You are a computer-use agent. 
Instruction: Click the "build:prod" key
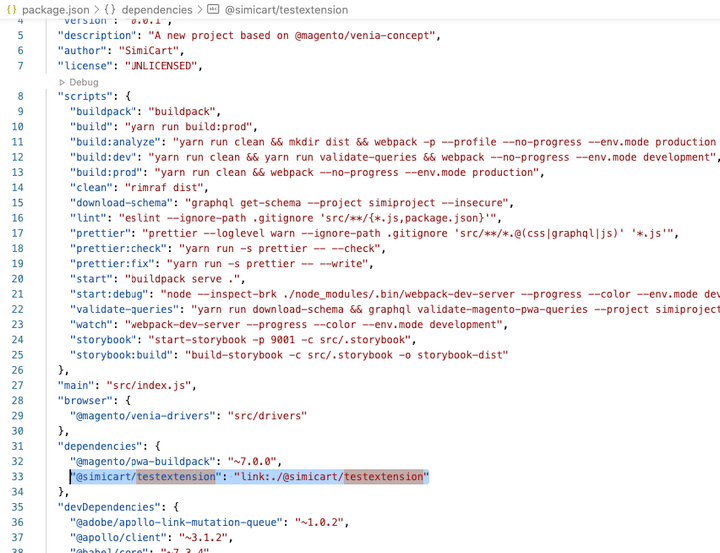pyautogui.click(x=106, y=172)
